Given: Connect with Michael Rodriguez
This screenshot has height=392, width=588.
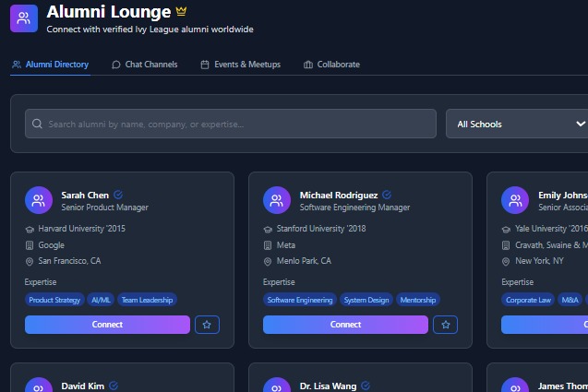Looking at the screenshot, I should pyautogui.click(x=345, y=325).
